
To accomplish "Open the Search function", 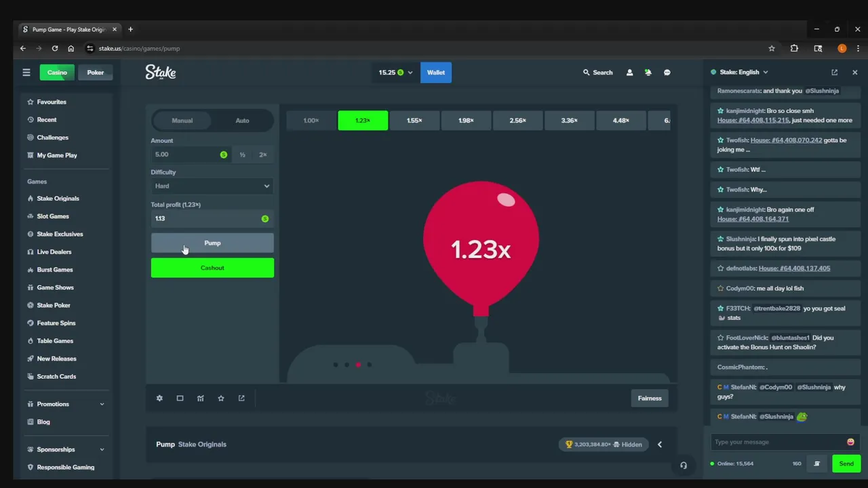I will (597, 73).
